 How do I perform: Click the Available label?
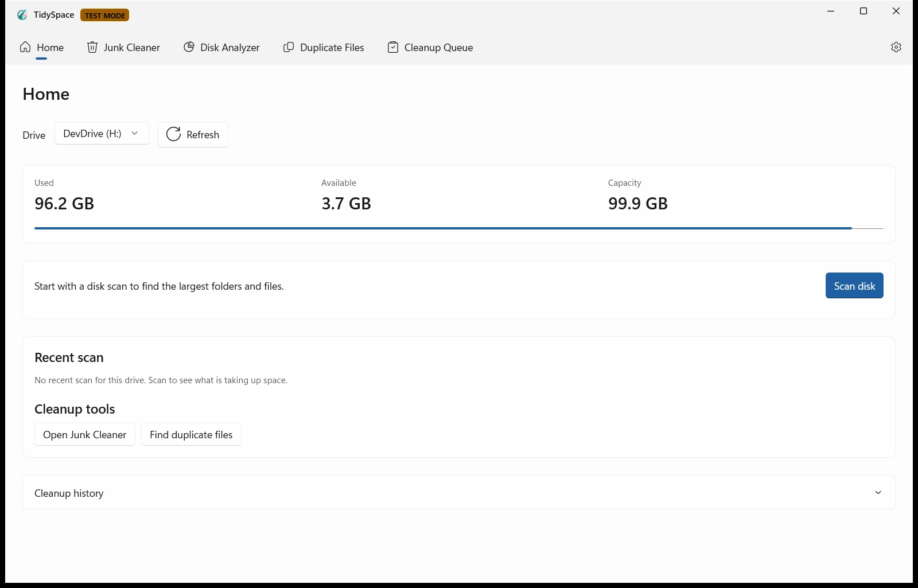coord(339,183)
